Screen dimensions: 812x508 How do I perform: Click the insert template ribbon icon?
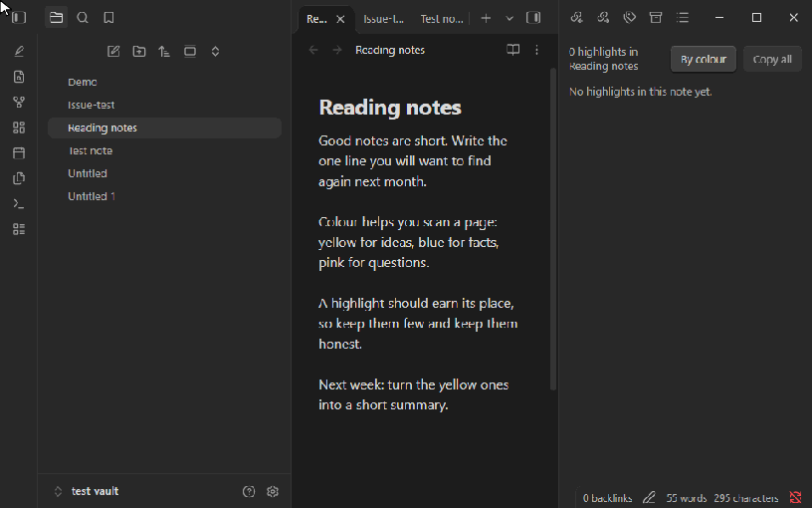tap(19, 178)
